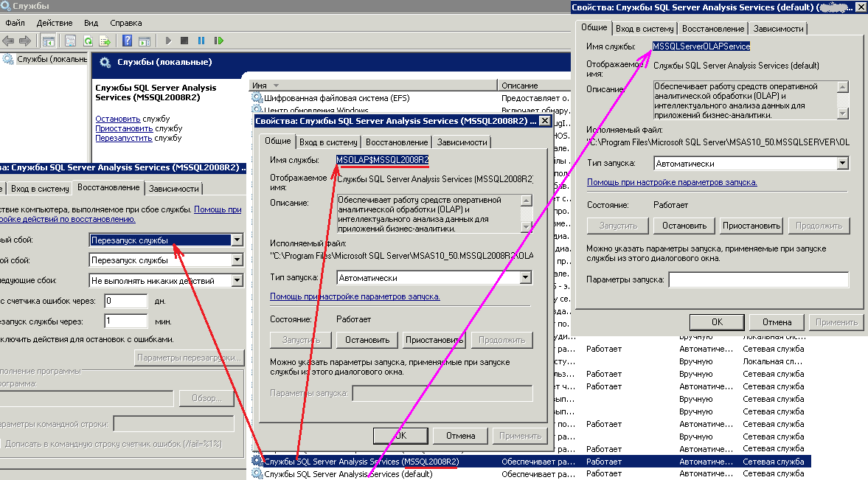Click the Stop Service square icon in toolbar

(x=184, y=41)
